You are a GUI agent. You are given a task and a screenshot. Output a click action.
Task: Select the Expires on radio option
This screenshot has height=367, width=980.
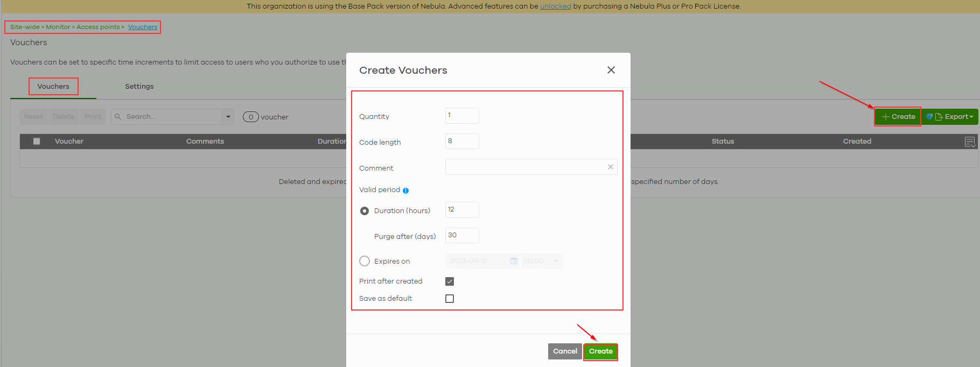click(x=365, y=261)
